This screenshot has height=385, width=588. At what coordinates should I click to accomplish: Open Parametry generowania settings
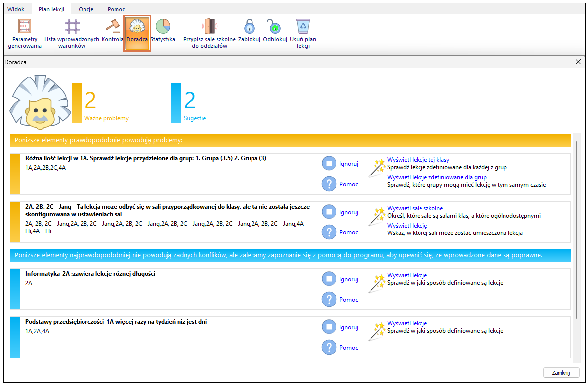[x=25, y=34]
